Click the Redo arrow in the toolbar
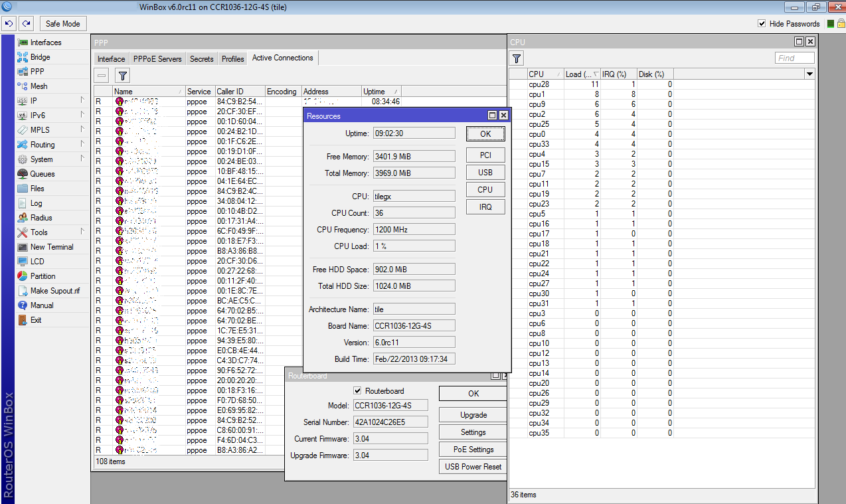 coord(26,23)
